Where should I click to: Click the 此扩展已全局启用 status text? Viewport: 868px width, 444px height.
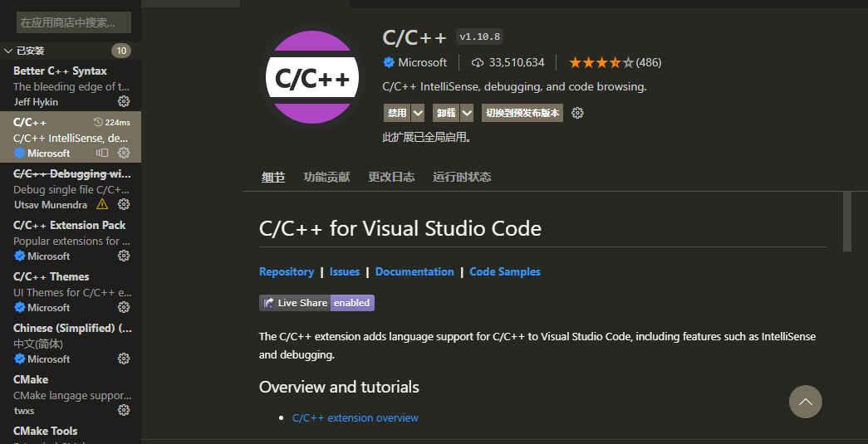tap(427, 137)
